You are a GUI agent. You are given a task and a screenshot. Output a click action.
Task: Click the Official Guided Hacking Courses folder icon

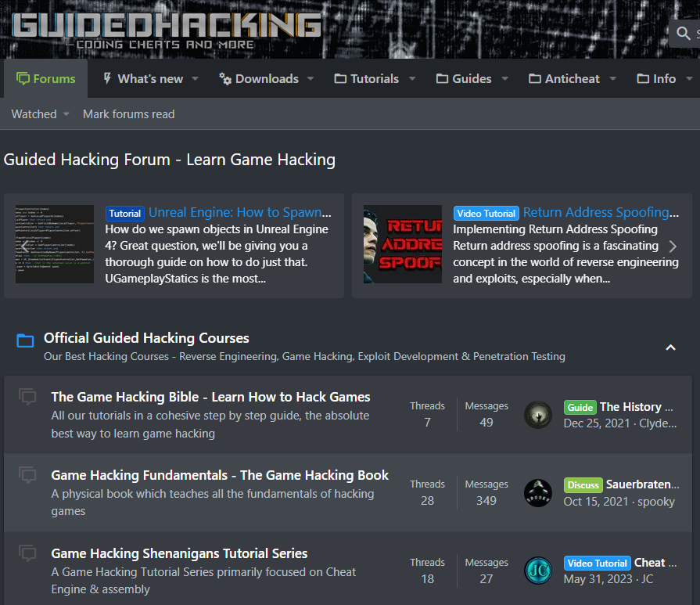point(25,340)
